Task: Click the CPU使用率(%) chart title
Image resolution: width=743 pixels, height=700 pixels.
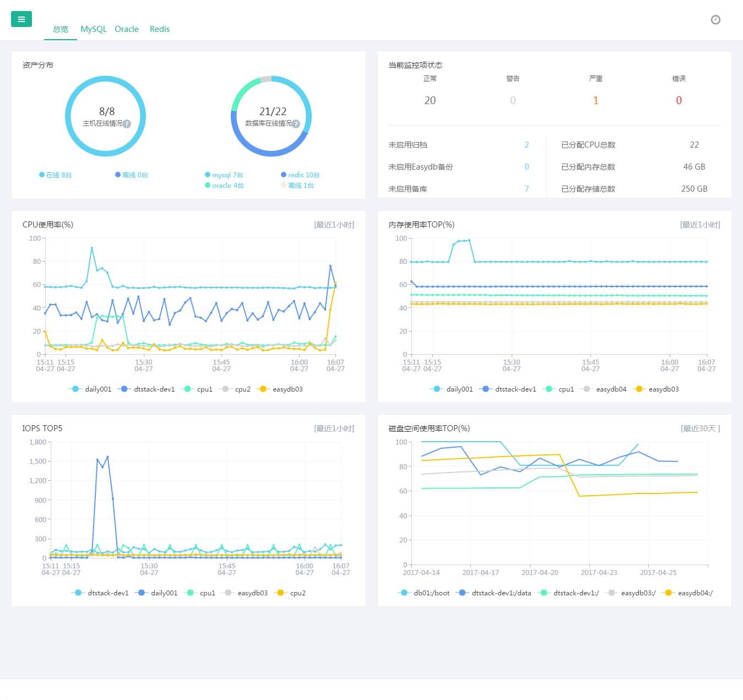Action: tap(48, 225)
